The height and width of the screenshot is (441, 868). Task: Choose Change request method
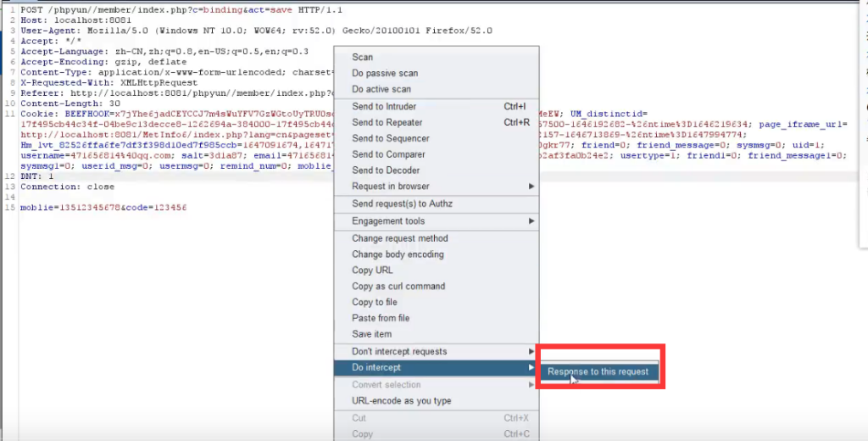click(x=437, y=238)
